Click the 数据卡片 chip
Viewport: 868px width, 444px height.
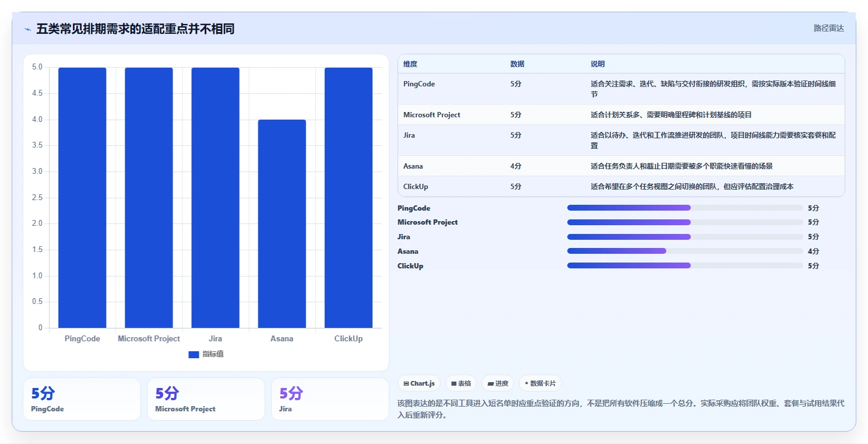pos(540,383)
